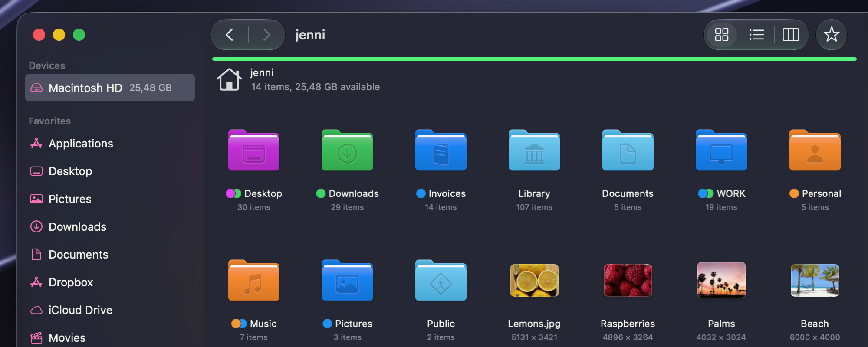The height and width of the screenshot is (347, 868).
Task: Select Macintosh HD in Devices
Action: [x=110, y=88]
